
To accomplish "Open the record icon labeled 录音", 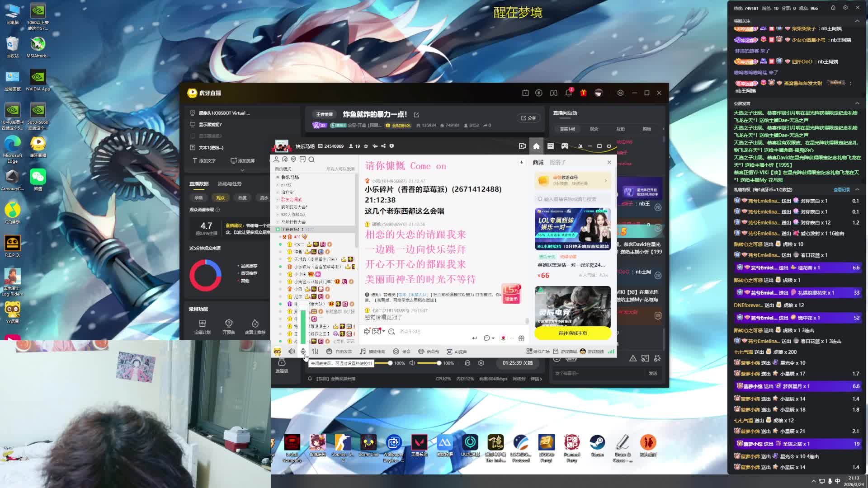I will [x=396, y=352].
